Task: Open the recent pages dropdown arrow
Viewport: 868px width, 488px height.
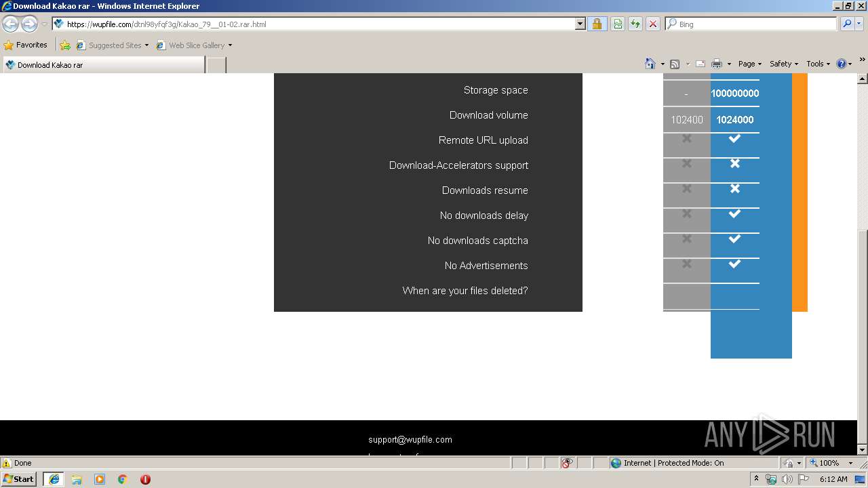Action: [44, 24]
